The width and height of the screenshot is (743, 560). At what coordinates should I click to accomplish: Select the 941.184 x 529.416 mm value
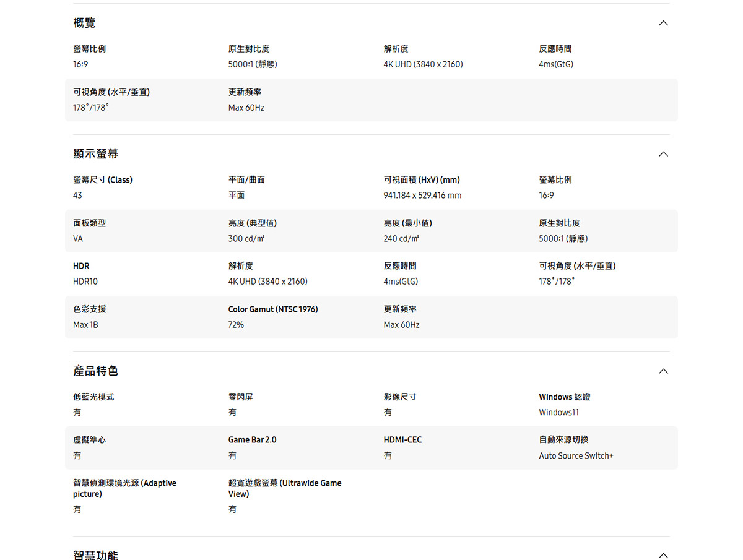pos(422,196)
